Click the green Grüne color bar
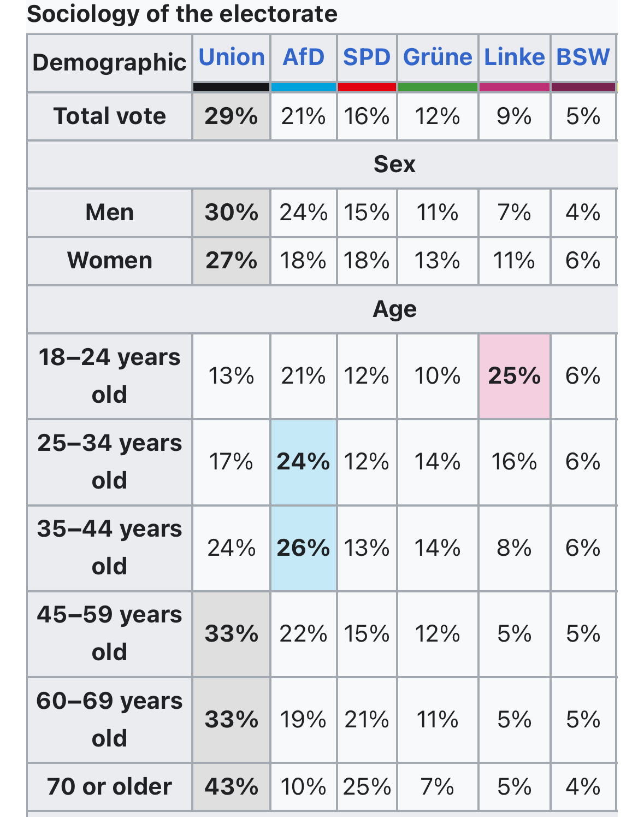The height and width of the screenshot is (817, 644). [x=438, y=87]
